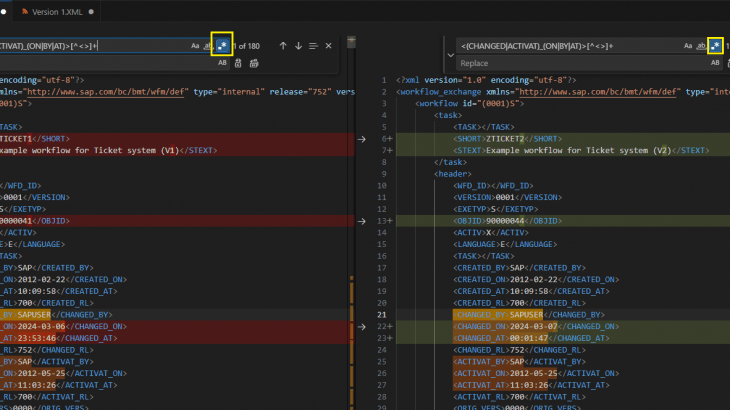730x410 pixels.
Task: Toggle Preserve Case in right replace field
Action: (715, 63)
